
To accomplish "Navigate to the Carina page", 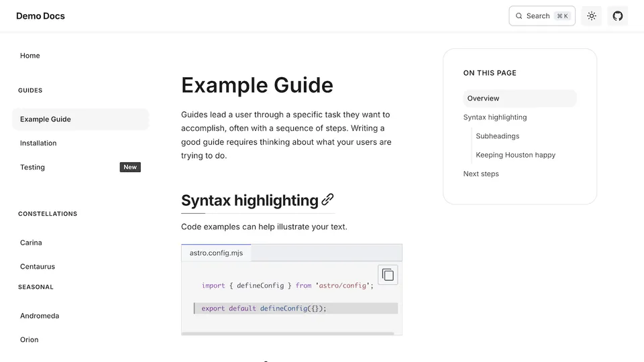I will pyautogui.click(x=31, y=243).
